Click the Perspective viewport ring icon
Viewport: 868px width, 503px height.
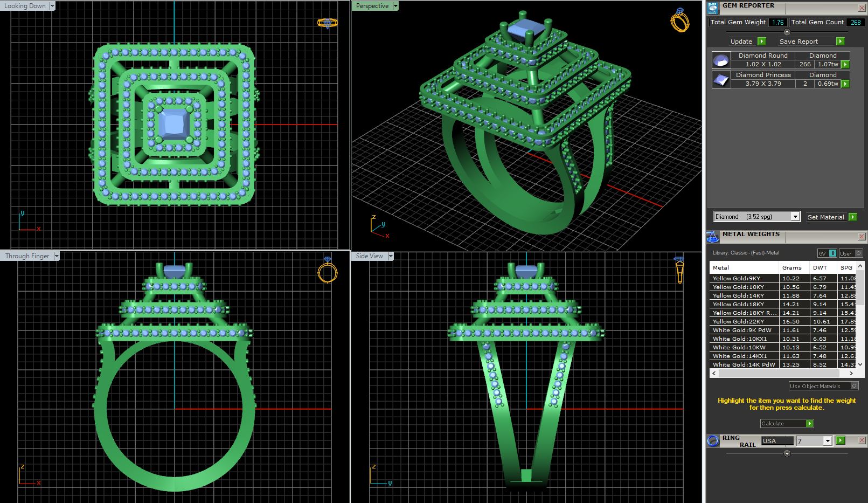tap(679, 20)
